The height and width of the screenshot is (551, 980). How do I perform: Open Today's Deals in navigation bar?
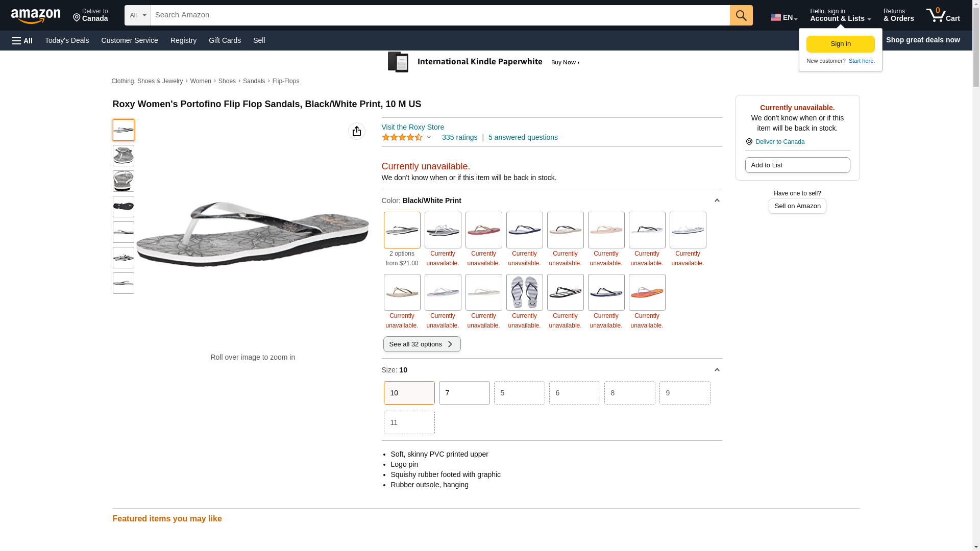tap(67, 40)
